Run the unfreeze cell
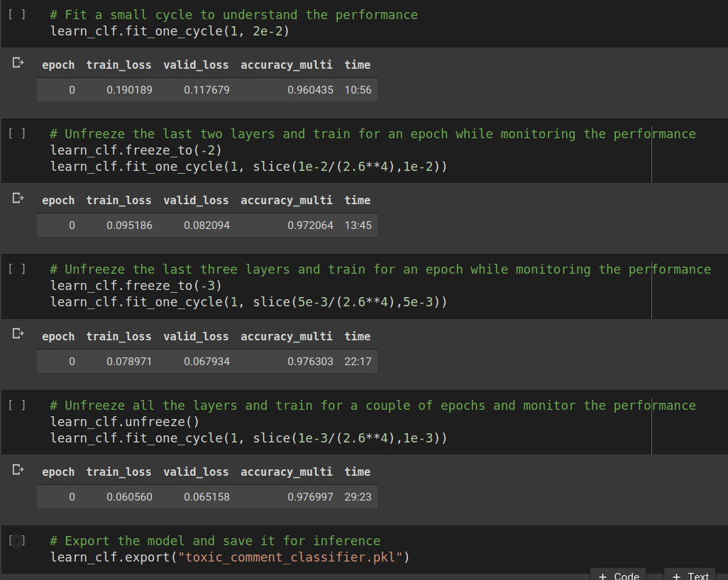The image size is (728, 580). coord(17,405)
